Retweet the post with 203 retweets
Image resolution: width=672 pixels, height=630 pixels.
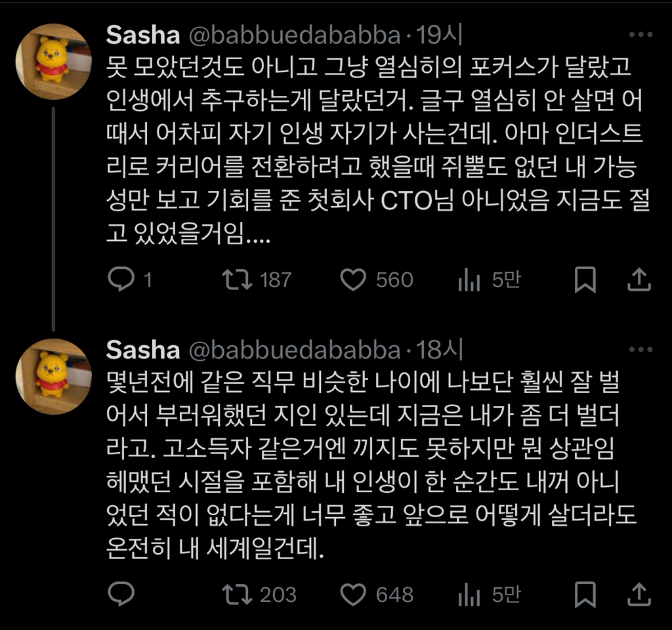coord(236,595)
